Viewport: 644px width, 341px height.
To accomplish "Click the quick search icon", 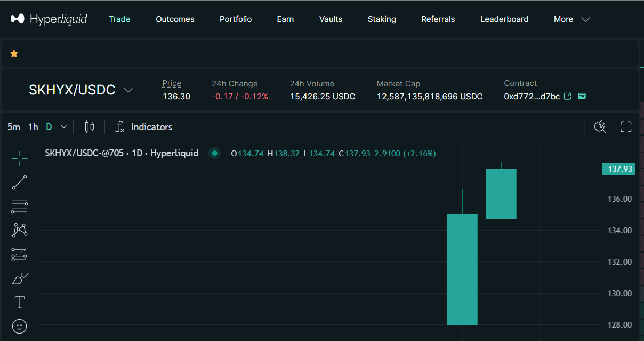I will (600, 126).
